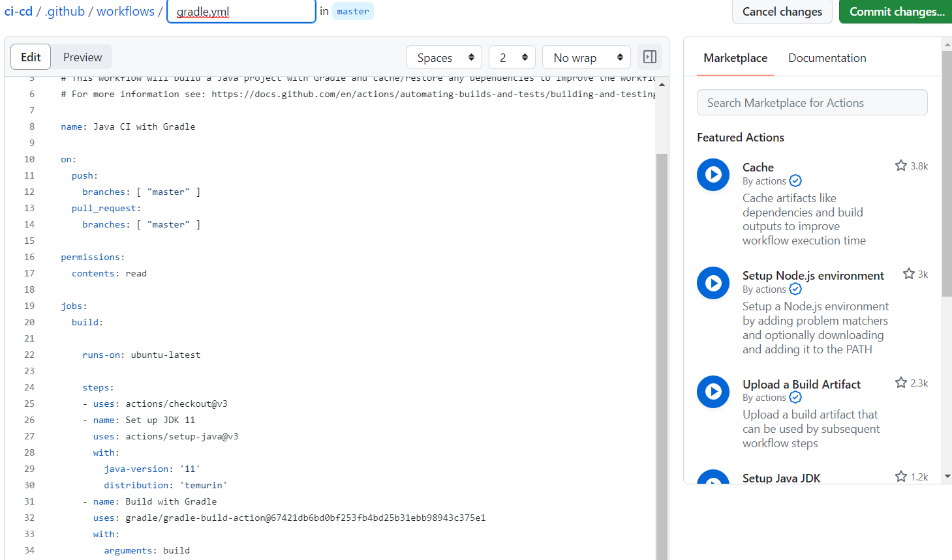Click the code editor vertical scrollbar thumb
The image size is (952, 560).
pyautogui.click(x=662, y=355)
